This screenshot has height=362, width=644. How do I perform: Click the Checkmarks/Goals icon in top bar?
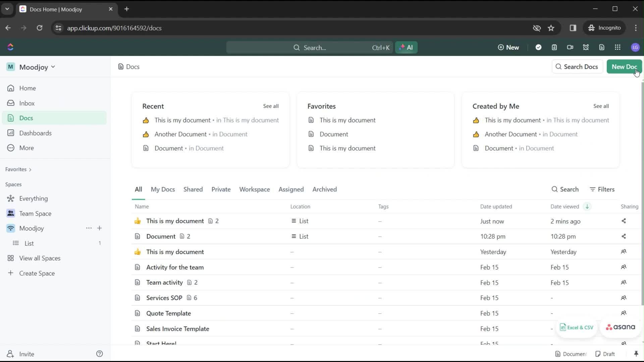pyautogui.click(x=538, y=47)
